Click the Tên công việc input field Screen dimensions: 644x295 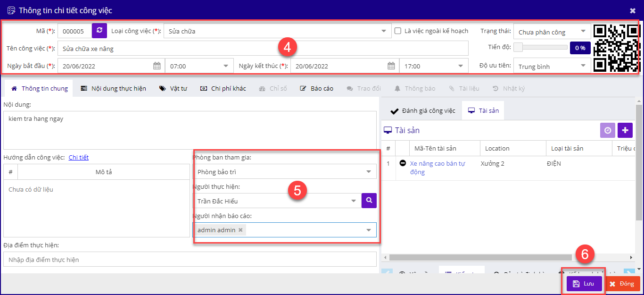coord(263,48)
